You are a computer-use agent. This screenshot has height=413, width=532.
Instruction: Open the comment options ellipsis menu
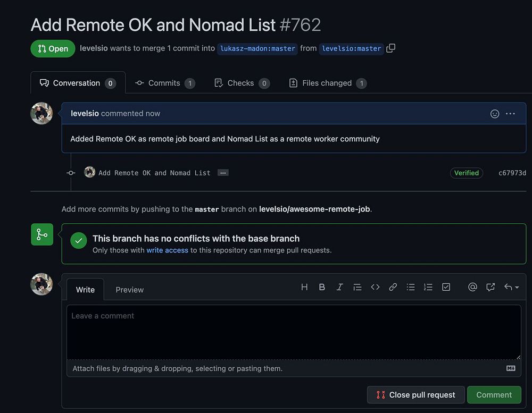coord(510,114)
